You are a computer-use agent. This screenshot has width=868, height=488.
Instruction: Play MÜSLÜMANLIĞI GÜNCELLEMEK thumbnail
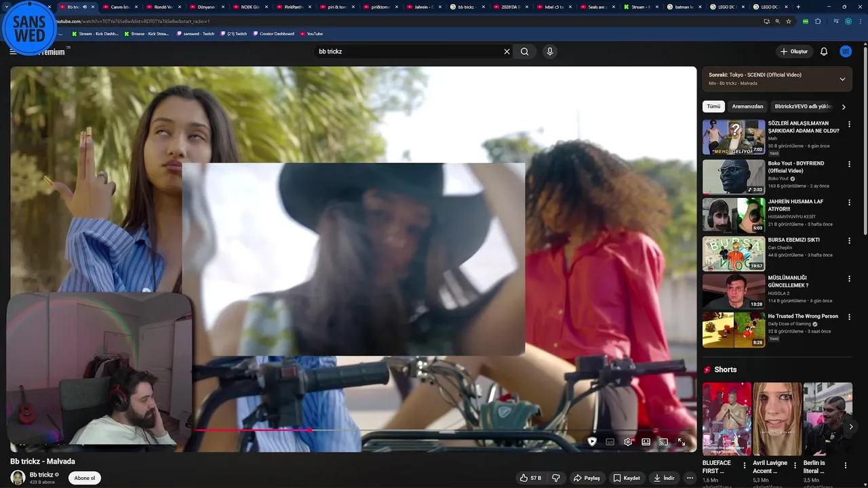pos(734,291)
